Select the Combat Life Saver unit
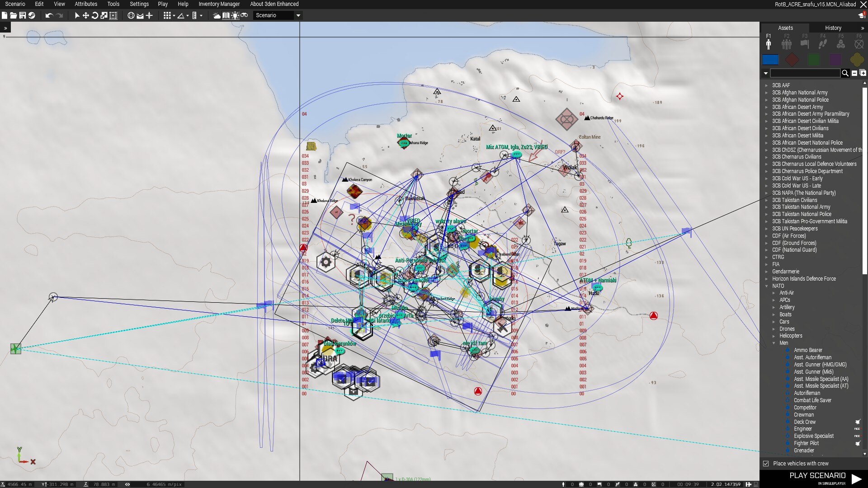This screenshot has width=868, height=488. (x=812, y=400)
